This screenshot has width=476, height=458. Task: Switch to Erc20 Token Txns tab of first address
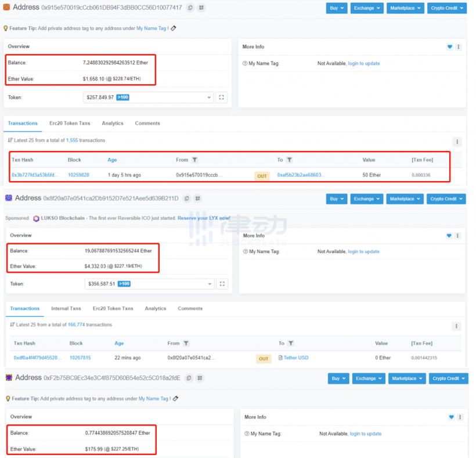pos(70,123)
